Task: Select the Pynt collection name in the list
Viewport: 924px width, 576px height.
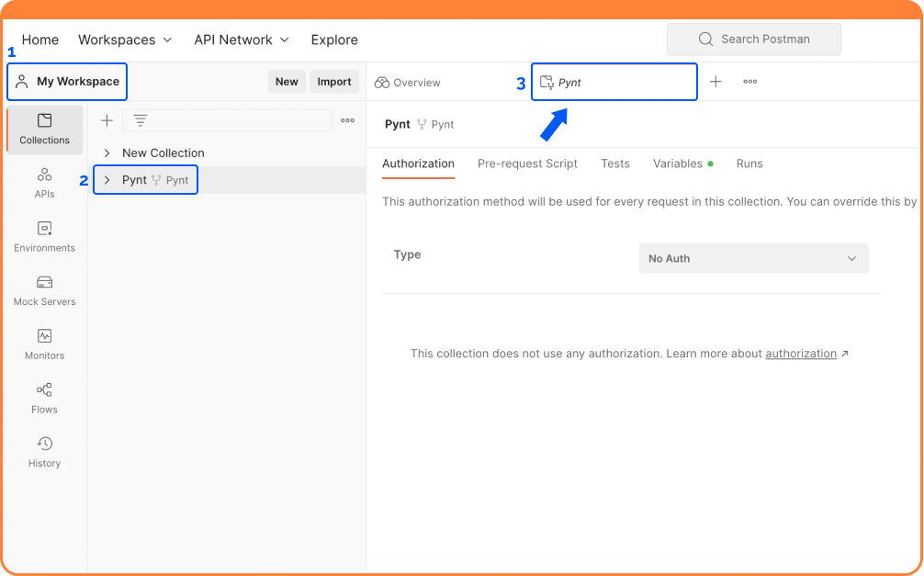Action: pos(134,180)
